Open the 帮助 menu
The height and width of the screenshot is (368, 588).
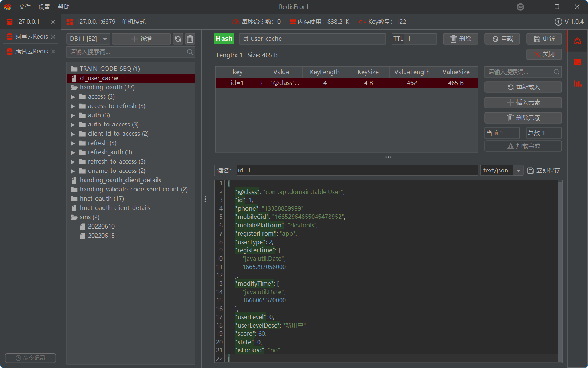[x=64, y=7]
